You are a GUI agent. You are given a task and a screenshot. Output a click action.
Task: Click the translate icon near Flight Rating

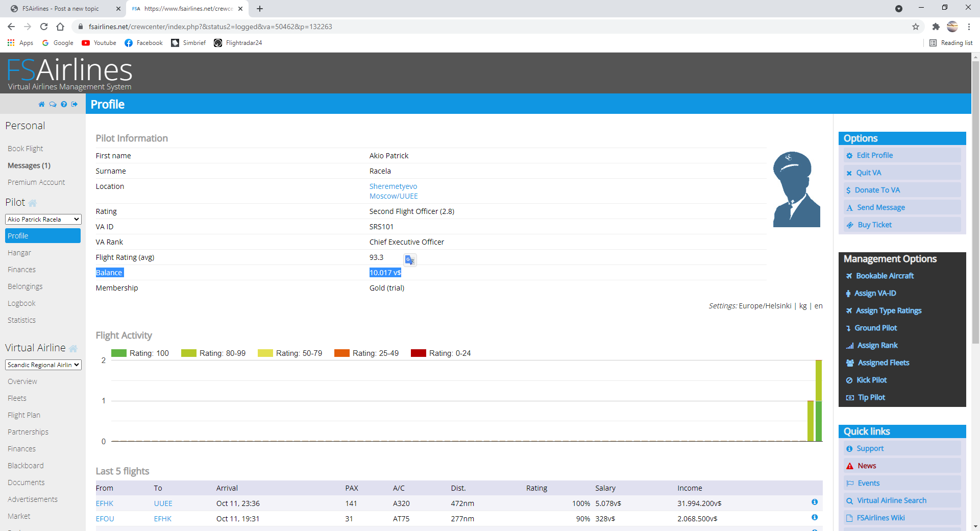coord(410,260)
